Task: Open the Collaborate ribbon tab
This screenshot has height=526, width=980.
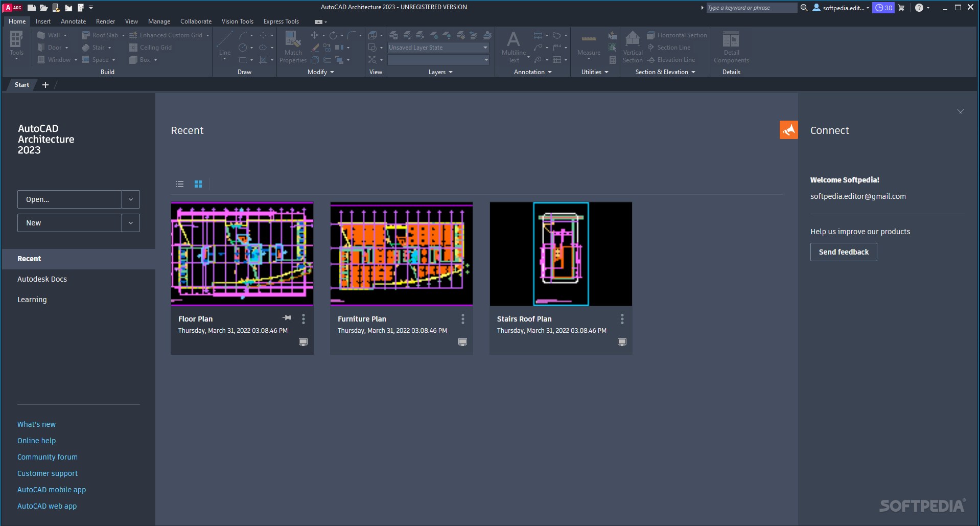Action: pos(196,21)
